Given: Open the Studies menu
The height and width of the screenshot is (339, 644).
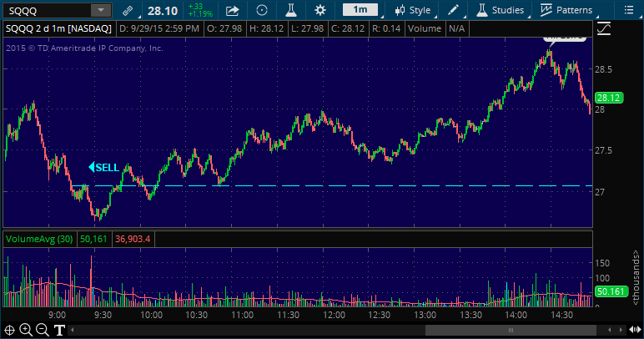Looking at the screenshot, I should click(501, 10).
